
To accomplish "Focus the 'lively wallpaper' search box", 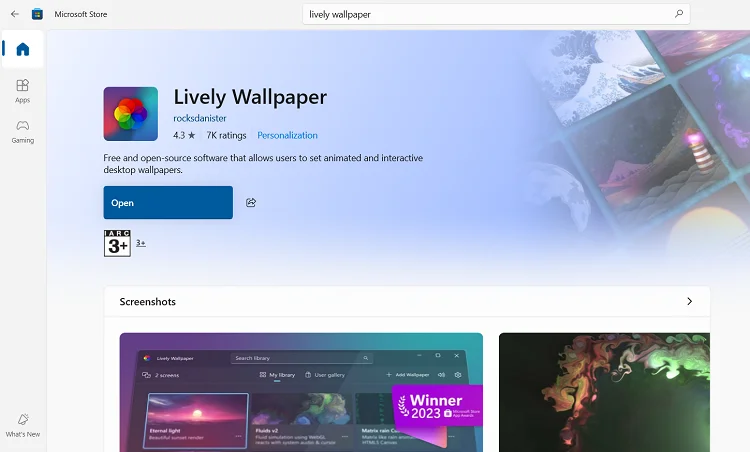I will (496, 14).
